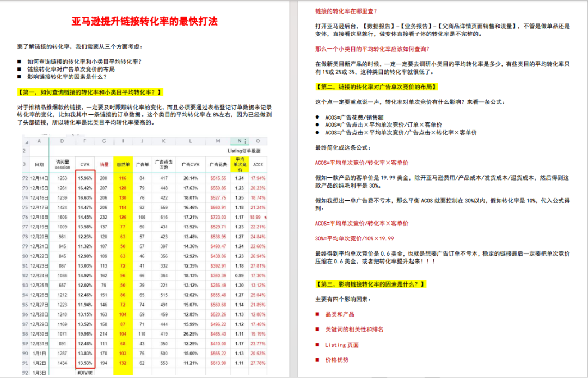This screenshot has width=588, height=378.
Task: Click the red question 那么一个小类目的平均转化率应该如何查询？
Action: tap(372, 49)
